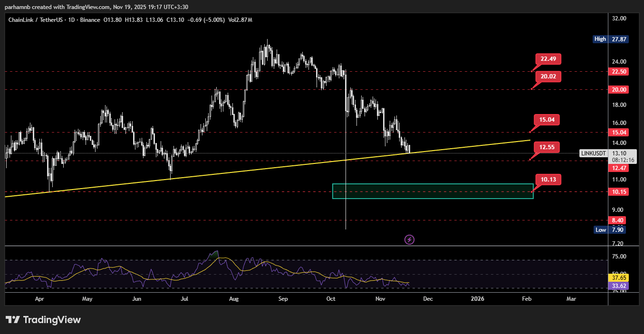Click the purple lightning bolt icon

(409, 239)
